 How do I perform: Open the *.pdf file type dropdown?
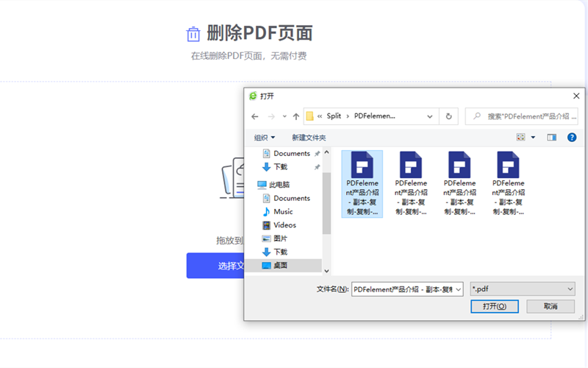tap(523, 289)
